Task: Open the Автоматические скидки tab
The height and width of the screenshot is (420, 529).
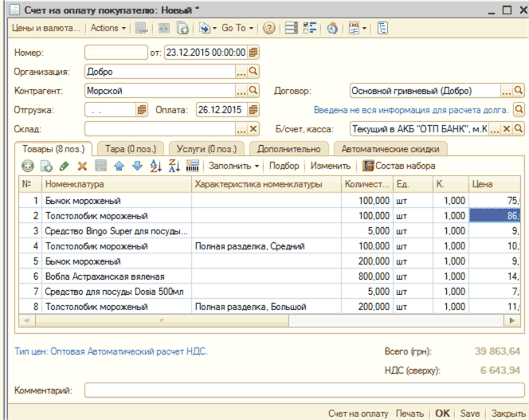Action: pyautogui.click(x=390, y=148)
